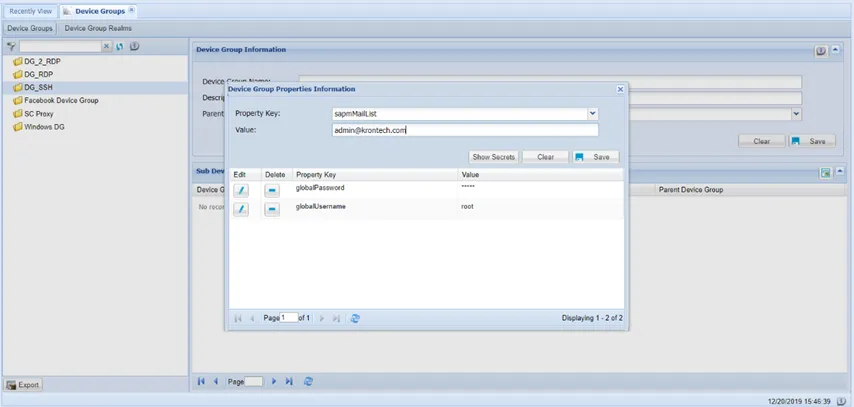854x407 pixels.
Task: Open the Device Group Realms sub-tab
Action: [x=98, y=28]
